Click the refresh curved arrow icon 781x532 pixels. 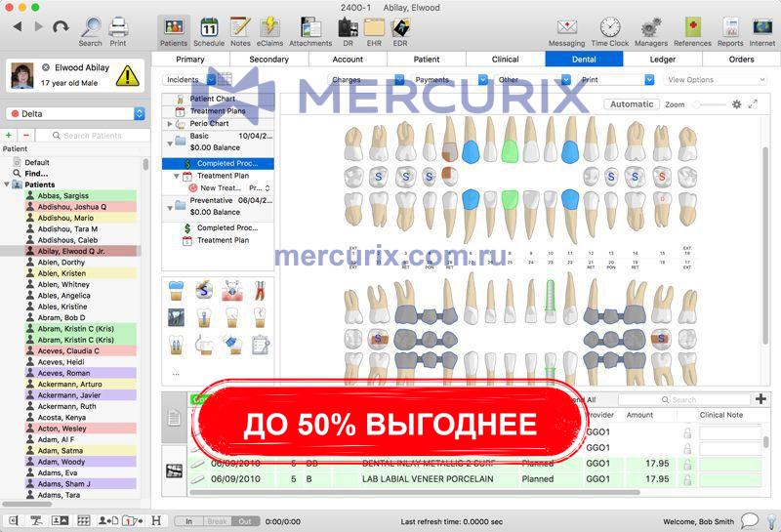pos(61,26)
